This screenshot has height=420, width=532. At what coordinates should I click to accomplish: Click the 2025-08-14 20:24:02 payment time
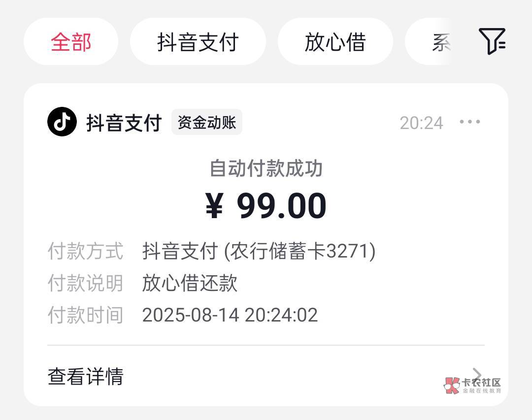point(230,315)
